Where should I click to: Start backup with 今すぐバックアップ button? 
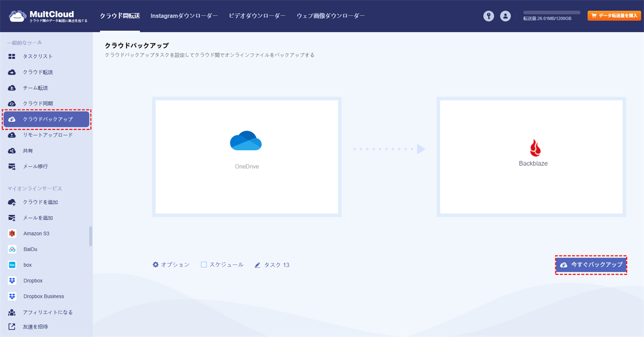(x=591, y=265)
